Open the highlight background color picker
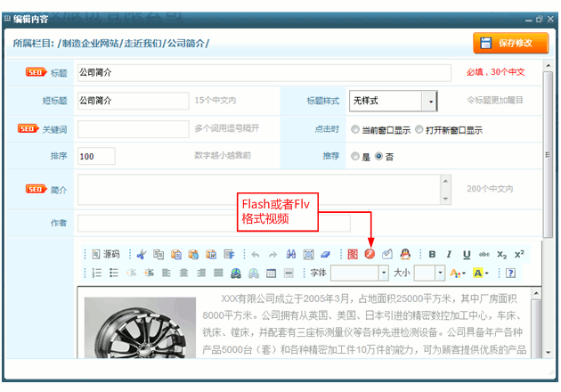The image size is (561, 392). (x=481, y=273)
